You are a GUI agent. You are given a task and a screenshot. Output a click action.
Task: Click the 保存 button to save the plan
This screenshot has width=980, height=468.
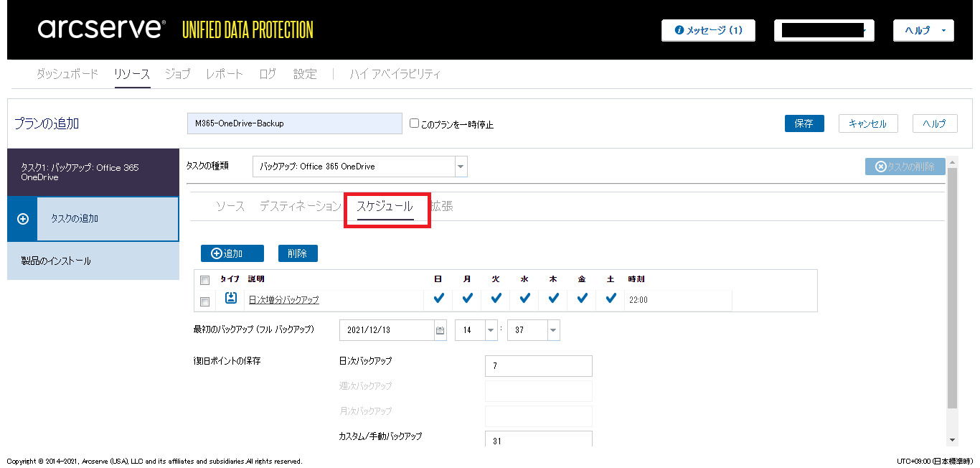[x=804, y=123]
